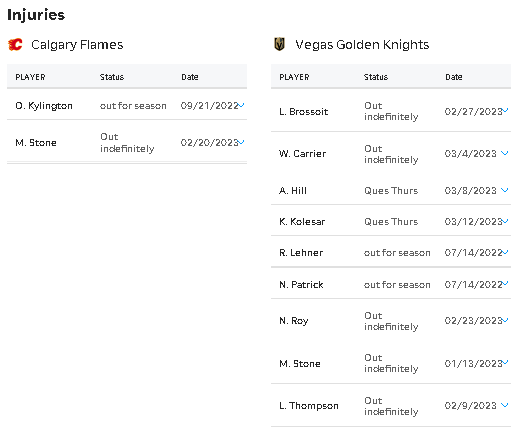
Task: Select the O. Kylington player name
Action: click(x=44, y=106)
